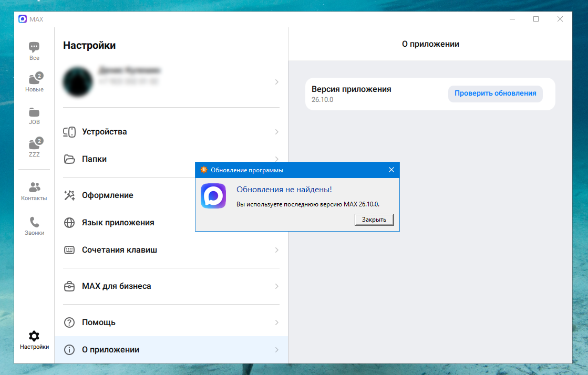588x375 pixels.
Task: Open the Папки settings item
Action: (x=171, y=159)
